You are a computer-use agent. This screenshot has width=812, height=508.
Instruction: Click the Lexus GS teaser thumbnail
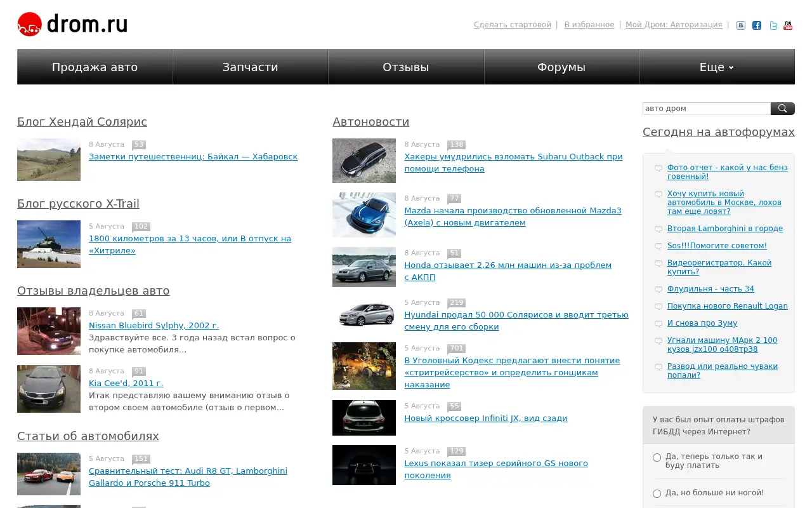[x=364, y=465]
